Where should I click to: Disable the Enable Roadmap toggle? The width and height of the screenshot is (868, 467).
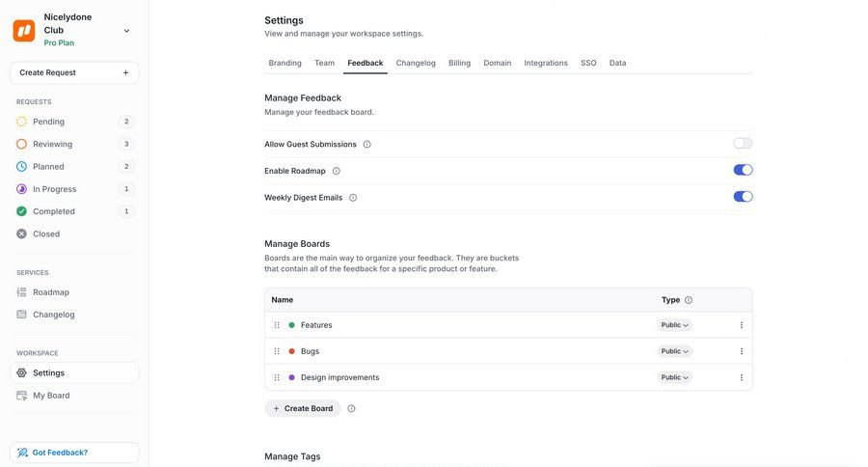(742, 170)
